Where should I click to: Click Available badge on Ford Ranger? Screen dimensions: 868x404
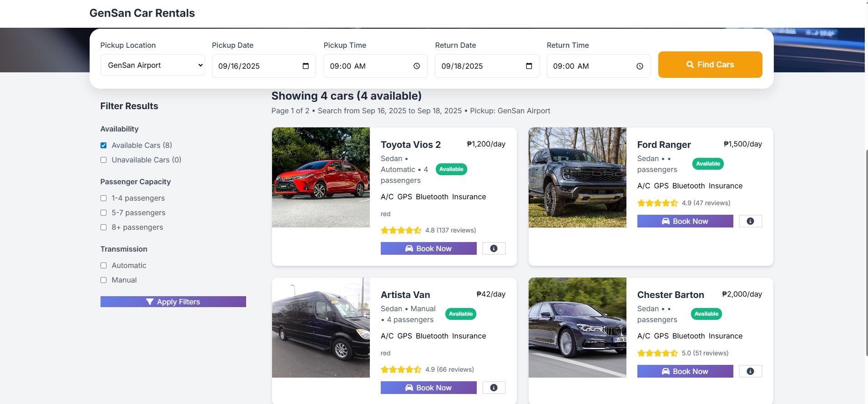click(x=708, y=164)
